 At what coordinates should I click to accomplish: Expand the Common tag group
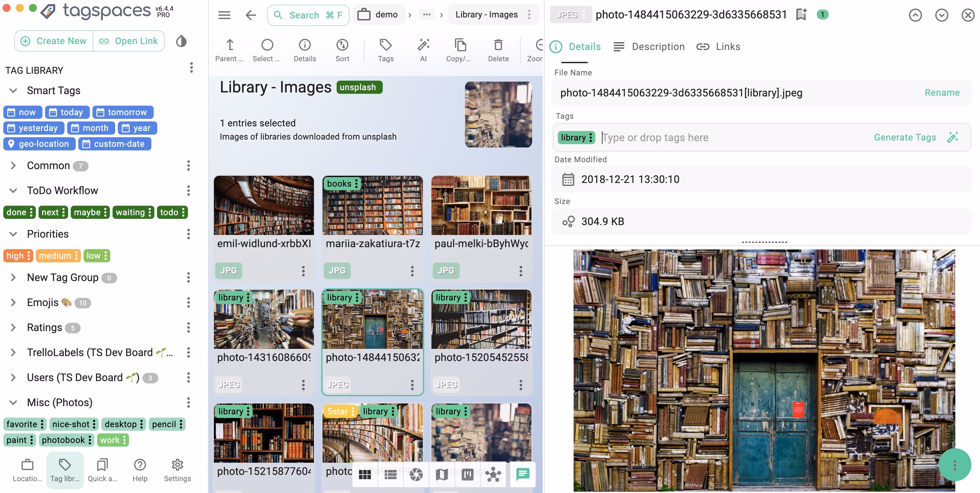click(x=13, y=166)
